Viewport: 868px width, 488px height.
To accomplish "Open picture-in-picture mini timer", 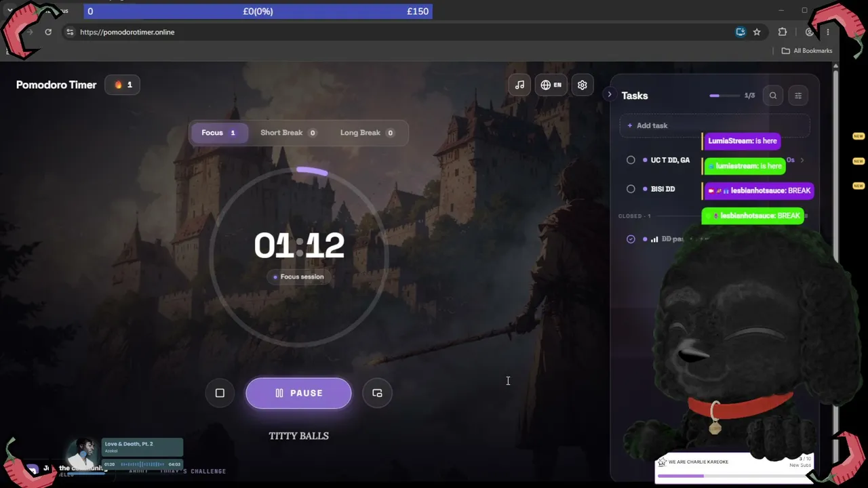I will coord(377,393).
